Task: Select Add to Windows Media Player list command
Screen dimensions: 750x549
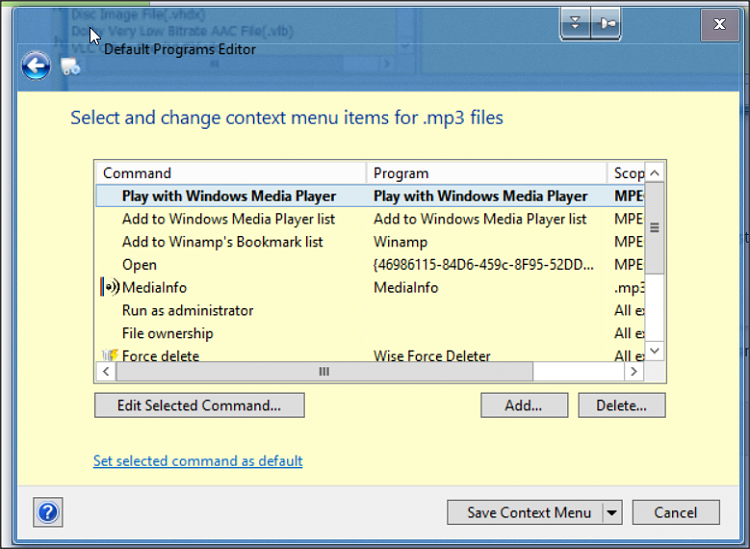Action: 370,219
